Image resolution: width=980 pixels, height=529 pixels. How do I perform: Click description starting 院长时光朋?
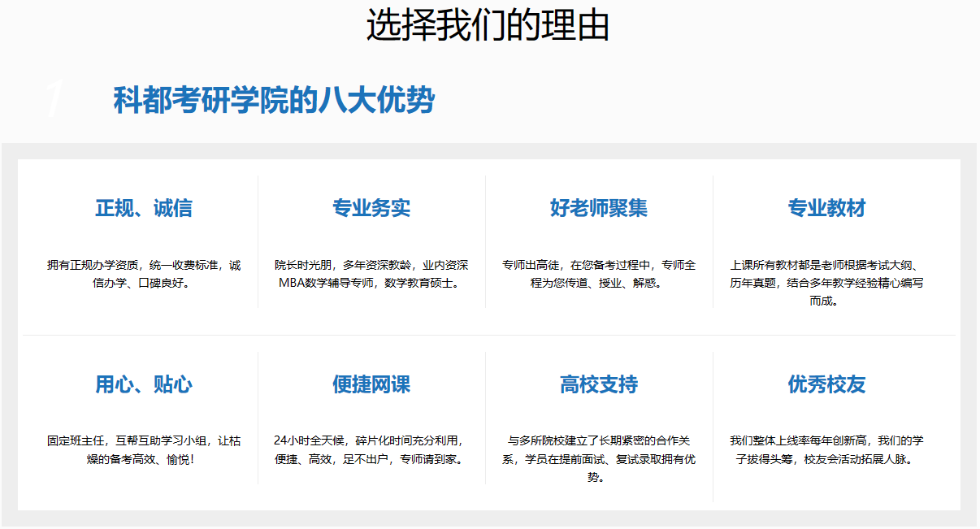pos(371,274)
